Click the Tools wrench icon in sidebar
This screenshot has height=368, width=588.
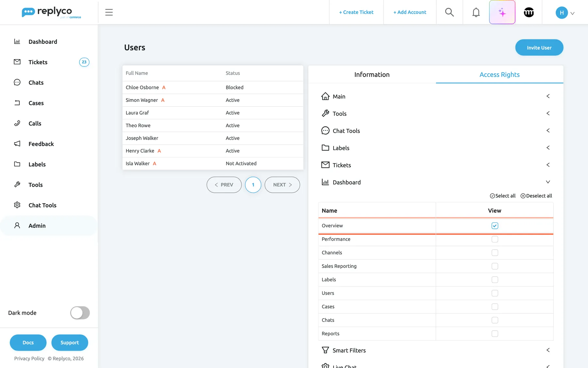17,184
